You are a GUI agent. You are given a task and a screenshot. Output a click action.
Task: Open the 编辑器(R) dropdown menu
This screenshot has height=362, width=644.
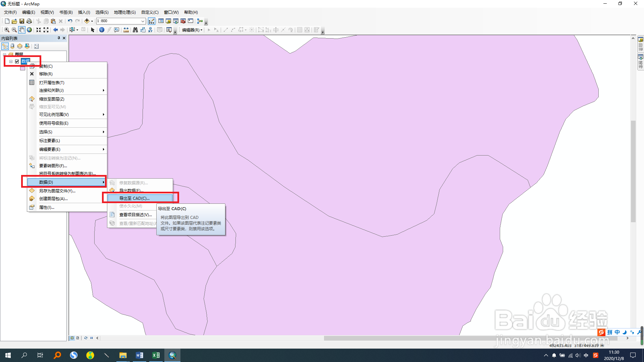pos(191,30)
